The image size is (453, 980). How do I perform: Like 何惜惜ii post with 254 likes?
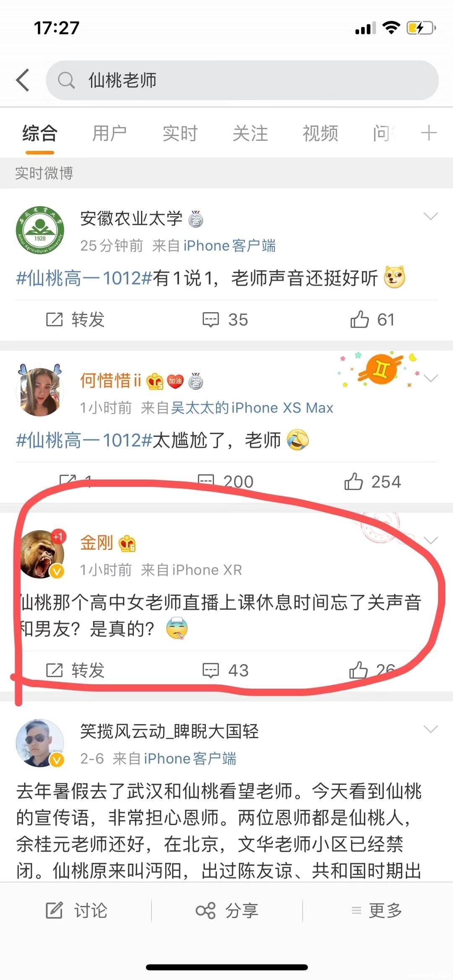pyautogui.click(x=372, y=482)
